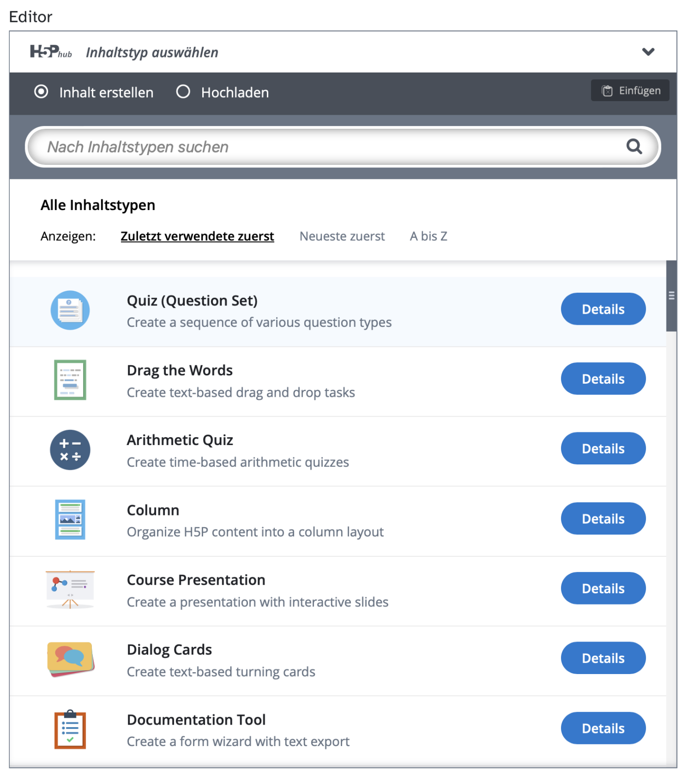Click the content list scrollbar handle
The width and height of the screenshot is (700, 783).
click(x=671, y=296)
